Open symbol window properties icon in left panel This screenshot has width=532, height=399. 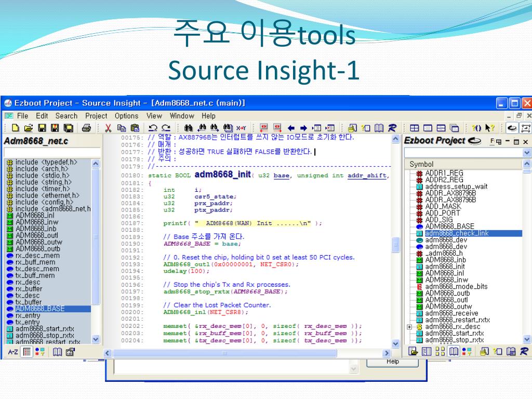tap(70, 352)
